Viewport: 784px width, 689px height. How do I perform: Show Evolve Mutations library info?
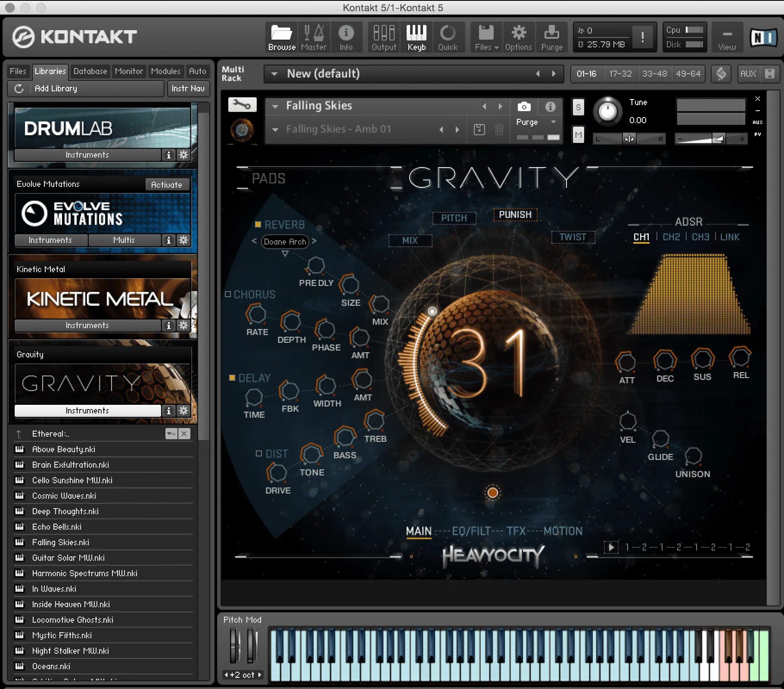(169, 240)
